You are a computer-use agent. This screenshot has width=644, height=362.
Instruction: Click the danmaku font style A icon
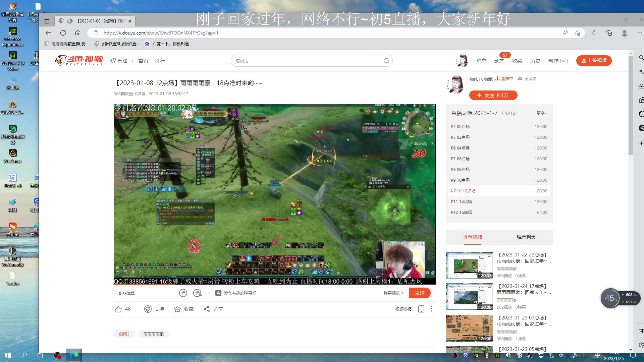218,293
